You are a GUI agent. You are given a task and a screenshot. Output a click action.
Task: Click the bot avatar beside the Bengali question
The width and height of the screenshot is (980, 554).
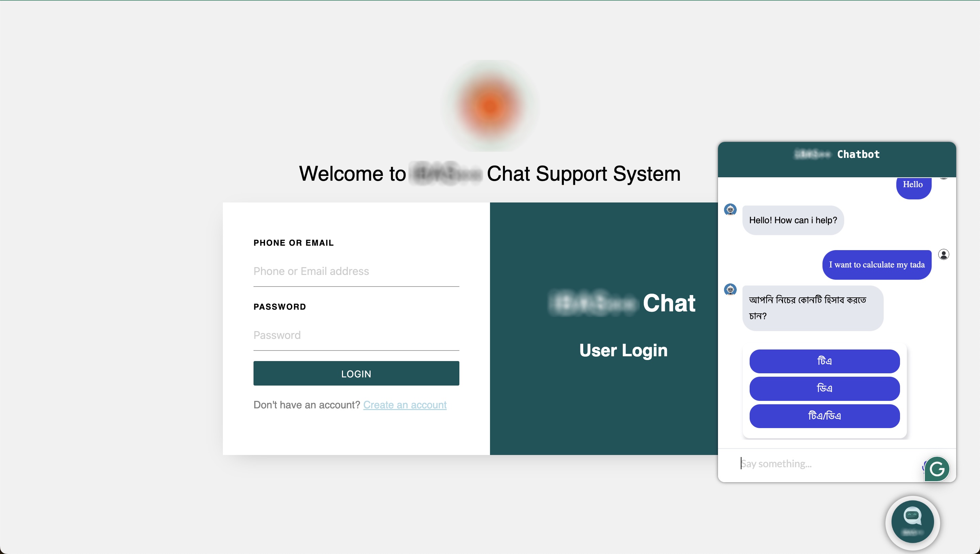pyautogui.click(x=730, y=290)
